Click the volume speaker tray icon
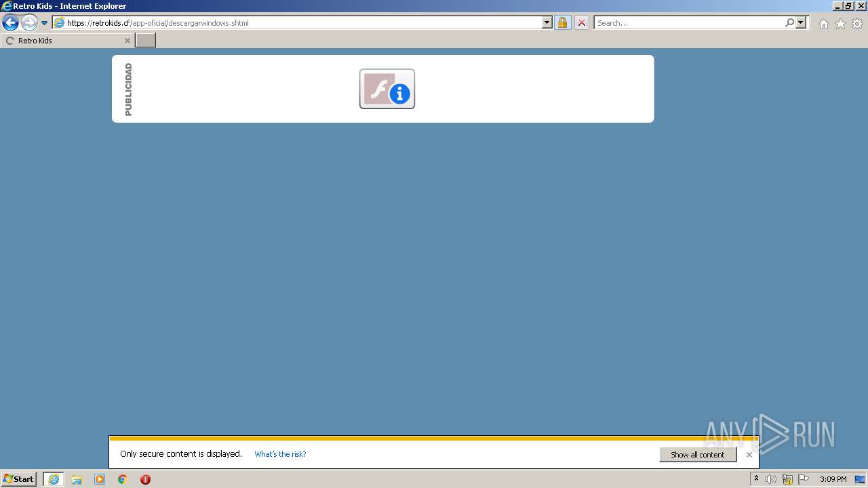 pyautogui.click(x=771, y=479)
